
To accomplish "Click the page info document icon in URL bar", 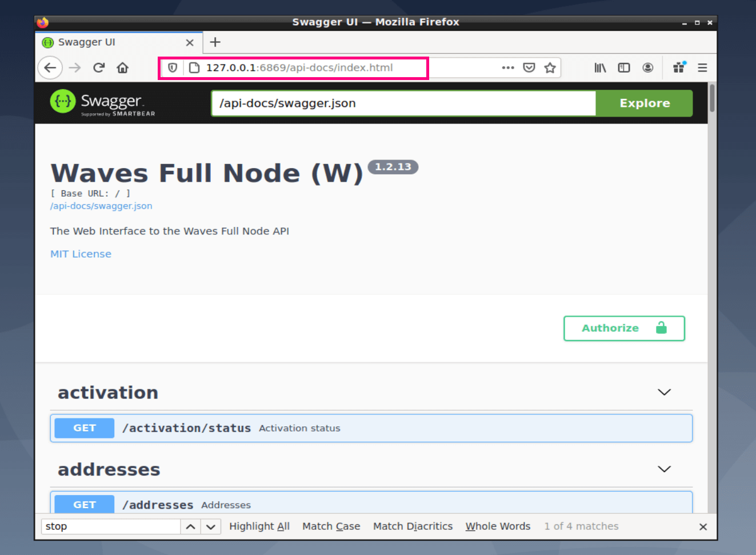I will pyautogui.click(x=194, y=67).
